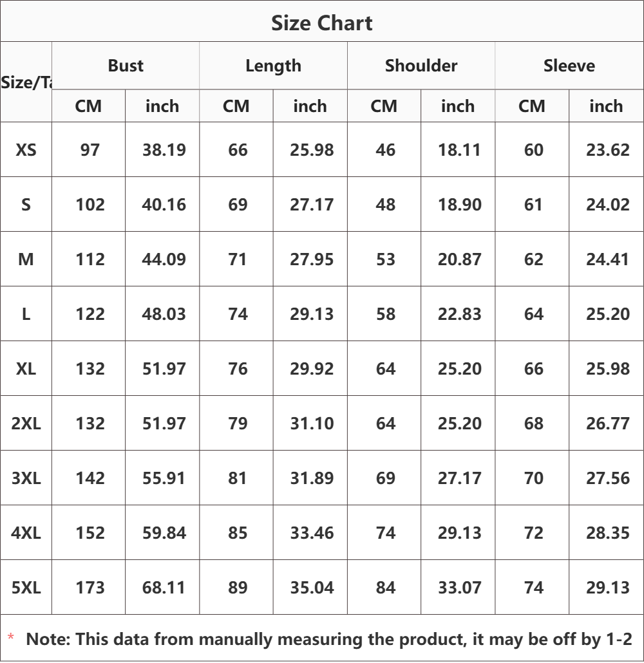This screenshot has height=663, width=644.
Task: Click the 2XL size row label
Action: click(x=26, y=423)
